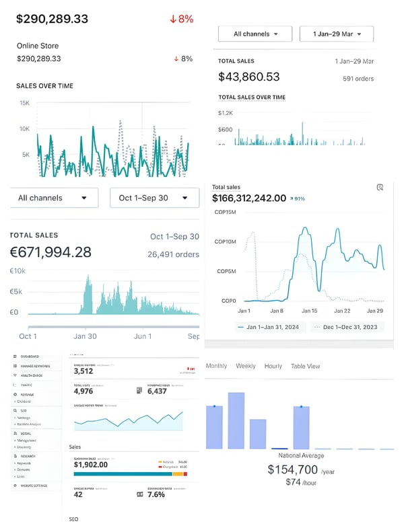Open Discovery under Social

pos(24,447)
